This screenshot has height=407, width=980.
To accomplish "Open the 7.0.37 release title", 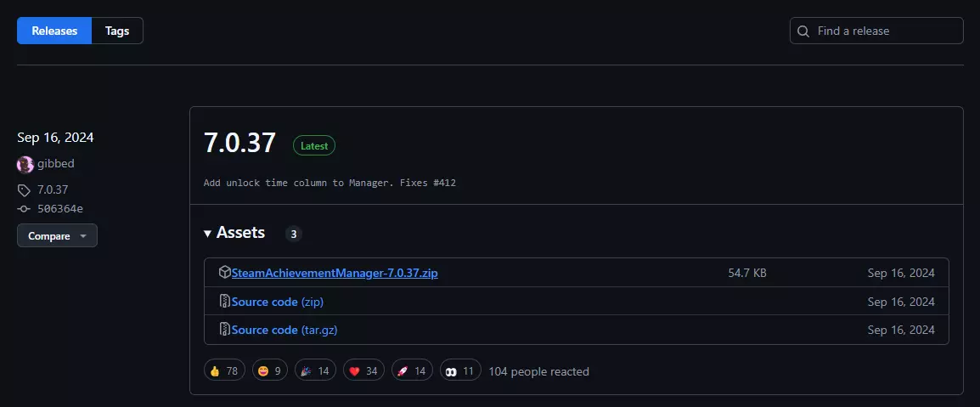I will pos(239,143).
